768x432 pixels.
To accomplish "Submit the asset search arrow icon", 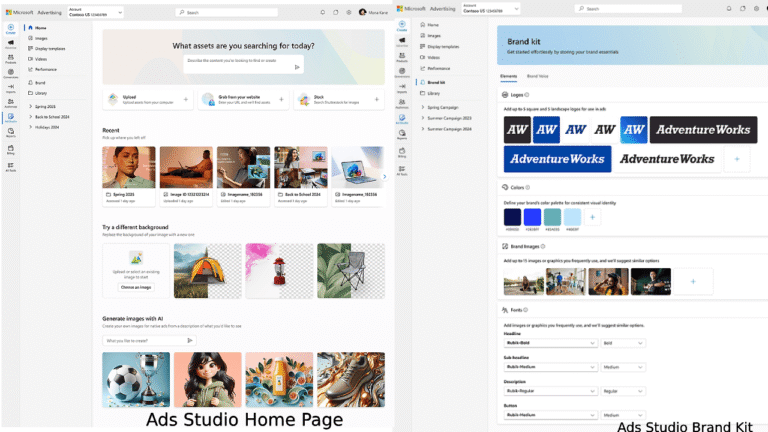I will 297,67.
